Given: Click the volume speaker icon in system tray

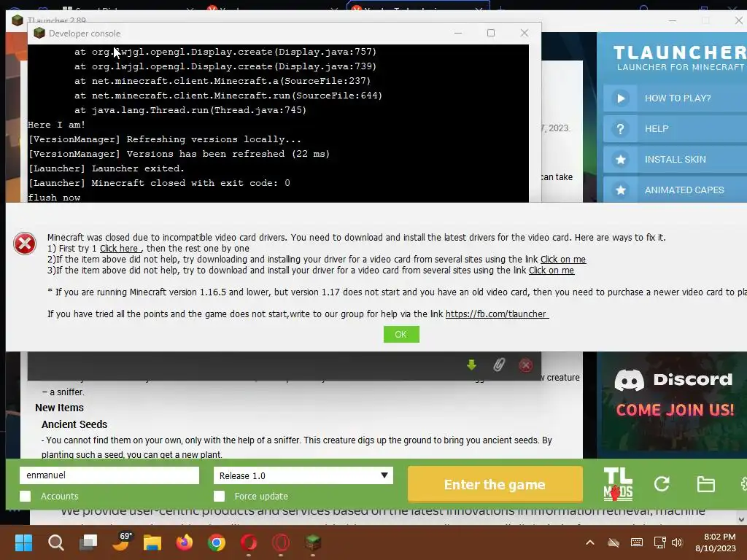Looking at the screenshot, I should pos(677,542).
